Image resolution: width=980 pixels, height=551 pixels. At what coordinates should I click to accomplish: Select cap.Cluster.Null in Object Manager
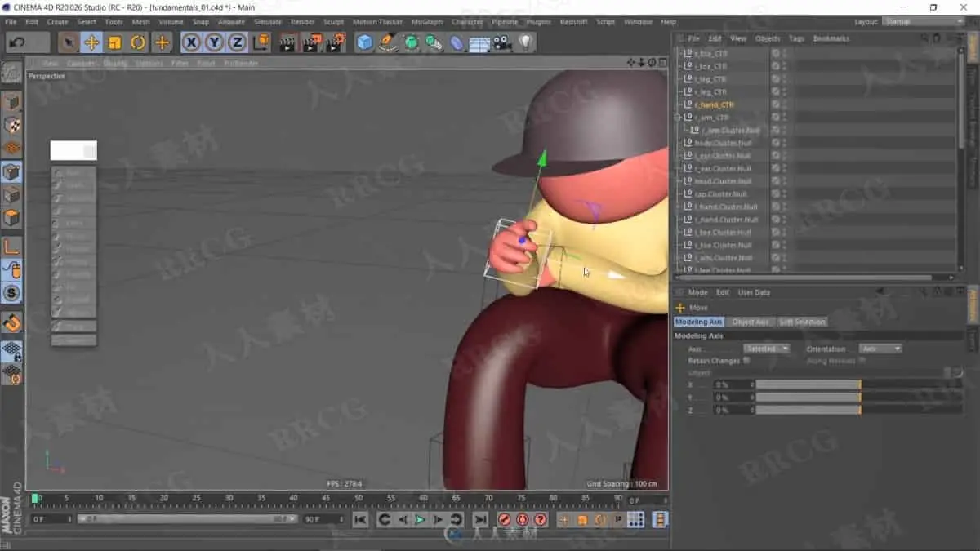[x=720, y=194]
